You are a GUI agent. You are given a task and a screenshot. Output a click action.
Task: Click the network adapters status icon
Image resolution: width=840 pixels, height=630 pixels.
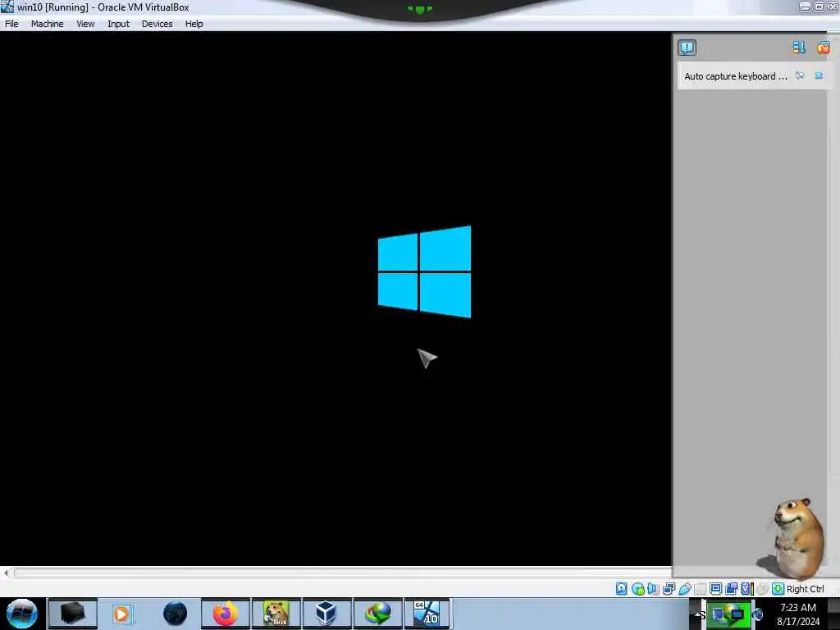[x=669, y=589]
